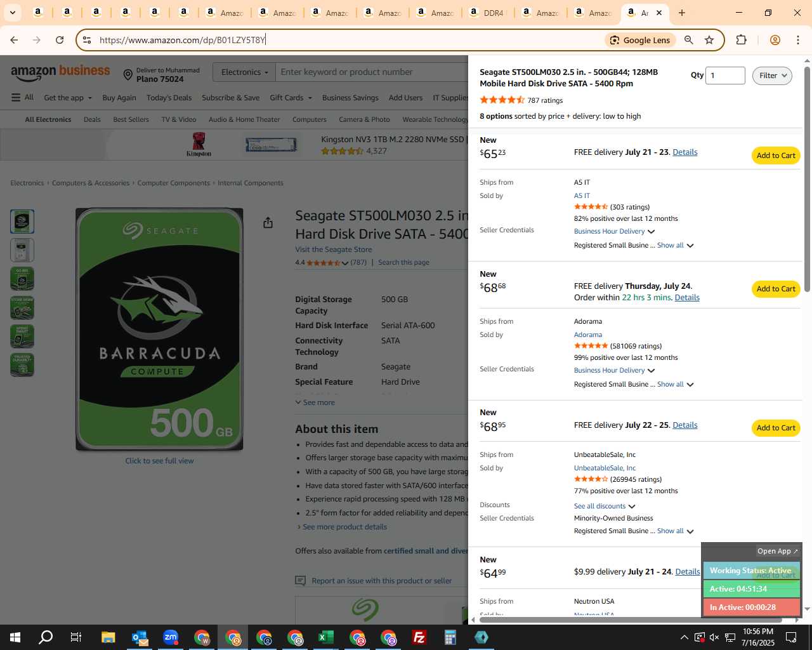Add the $68.68 Adorama offer to cart
The width and height of the screenshot is (812, 650).
776,289
